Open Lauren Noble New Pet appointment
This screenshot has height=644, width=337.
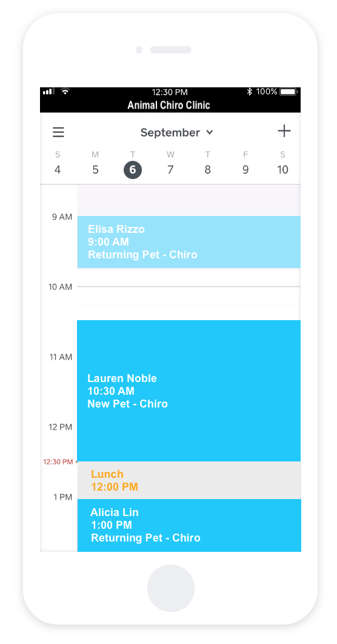(x=189, y=391)
